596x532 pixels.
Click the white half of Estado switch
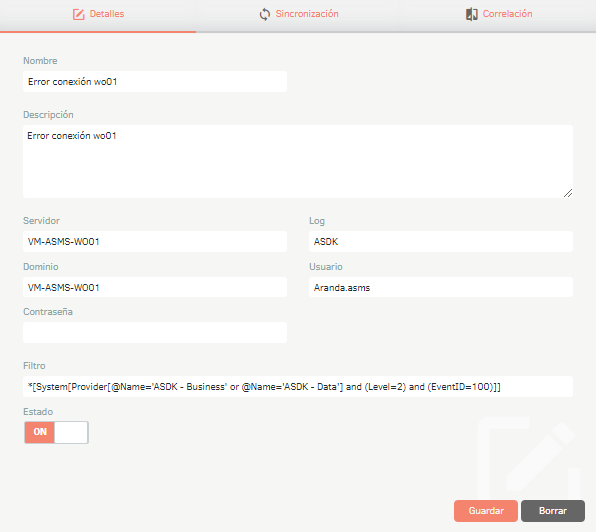click(71, 432)
